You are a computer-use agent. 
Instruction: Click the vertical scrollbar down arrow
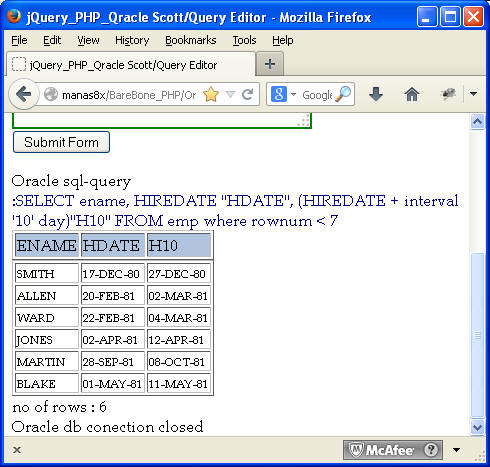477,427
